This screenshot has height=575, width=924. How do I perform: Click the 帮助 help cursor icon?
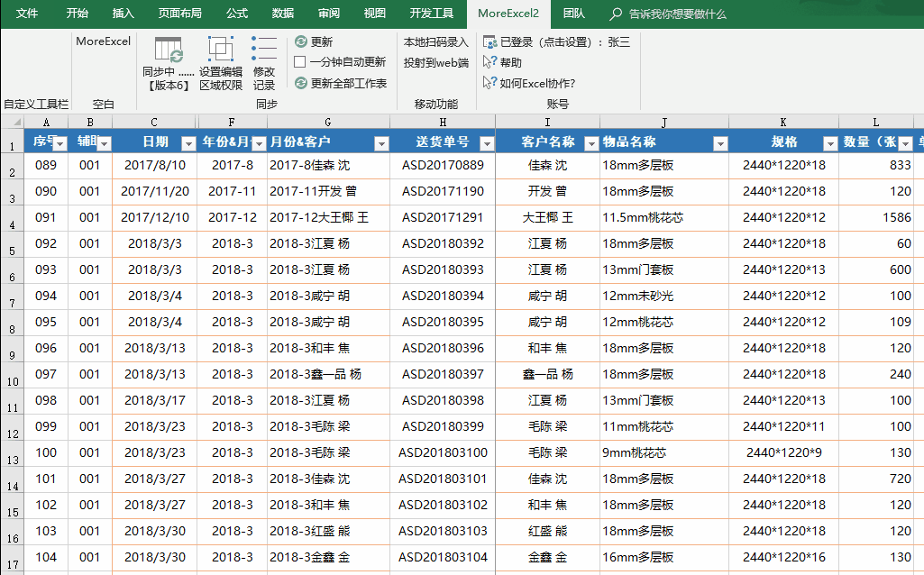pyautogui.click(x=489, y=62)
